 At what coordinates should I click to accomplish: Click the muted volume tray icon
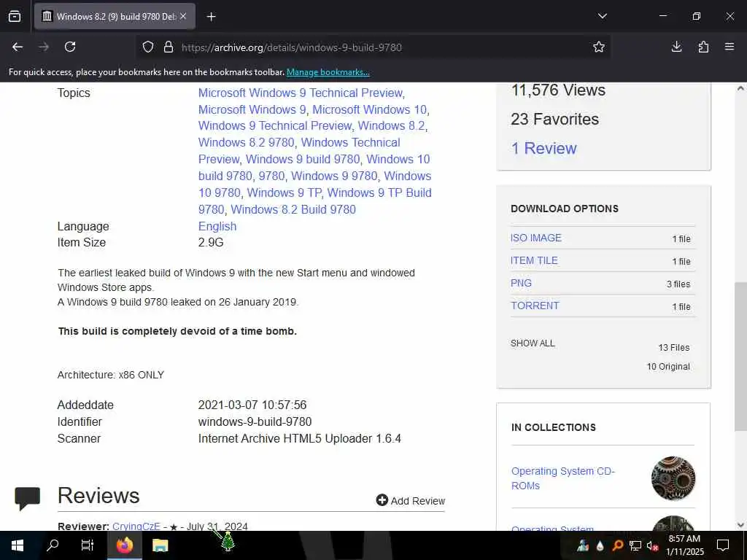coord(652,545)
